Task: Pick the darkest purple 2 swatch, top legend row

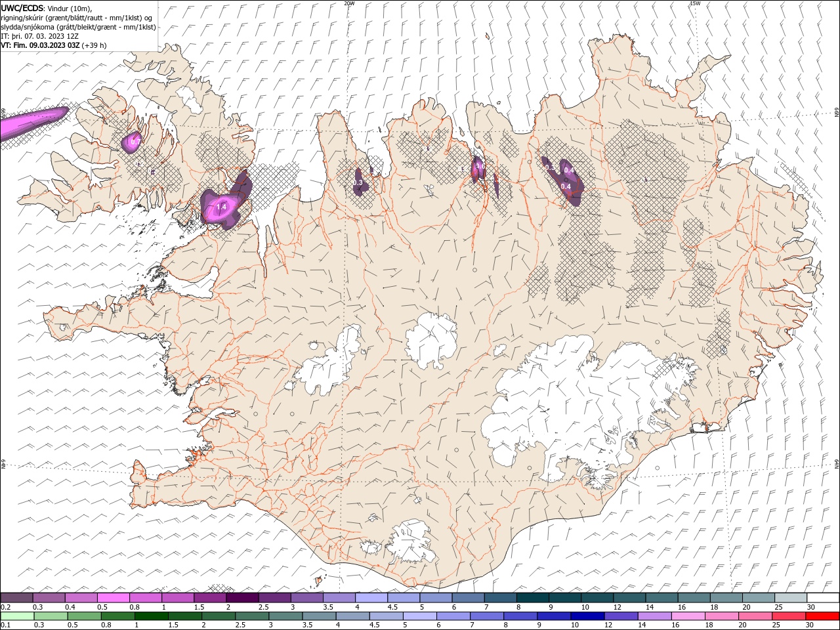Action: [x=242, y=598]
